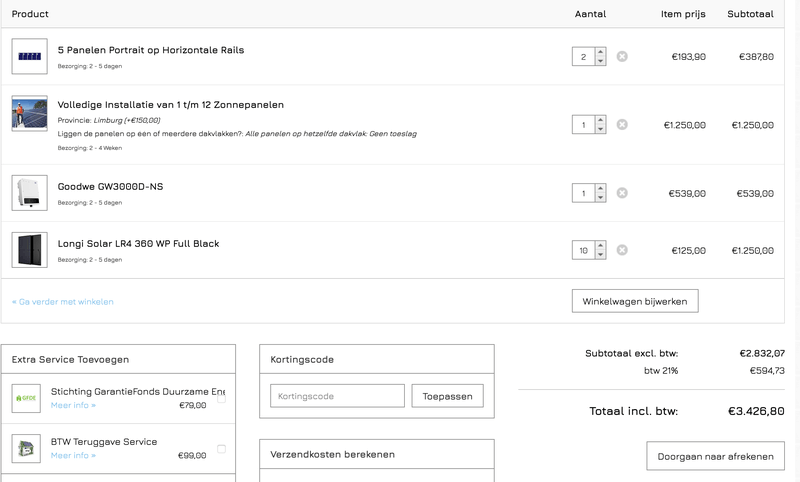Expand Verzendkosten berekenen section
The width and height of the screenshot is (800, 482).
[x=377, y=454]
